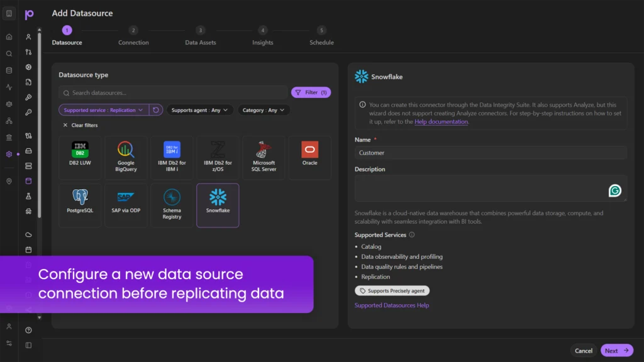644x362 pixels.
Task: Focus the Search datasources field
Action: click(x=173, y=93)
